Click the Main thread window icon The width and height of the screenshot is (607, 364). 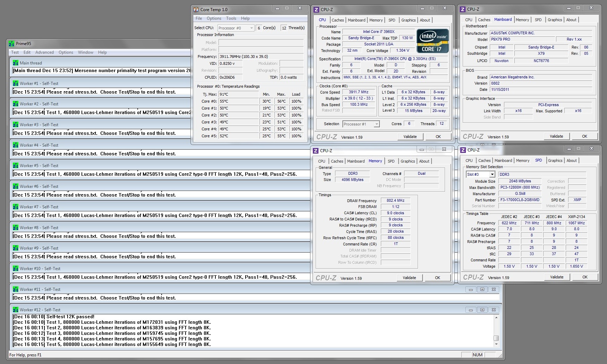pos(15,63)
